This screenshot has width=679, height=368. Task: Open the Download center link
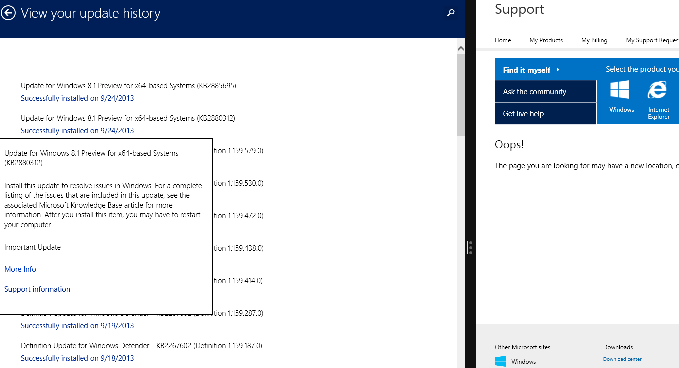pos(622,359)
